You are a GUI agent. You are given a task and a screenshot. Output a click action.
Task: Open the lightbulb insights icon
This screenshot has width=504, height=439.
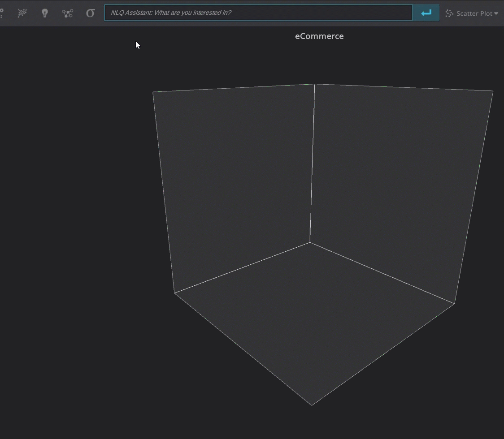pos(45,13)
